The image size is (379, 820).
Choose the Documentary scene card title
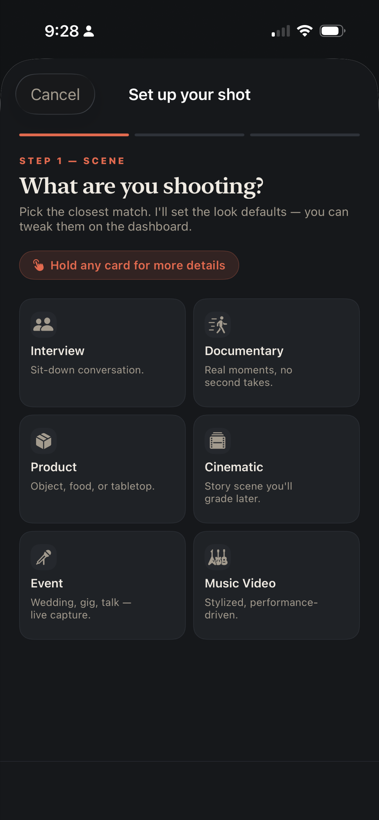pos(244,351)
